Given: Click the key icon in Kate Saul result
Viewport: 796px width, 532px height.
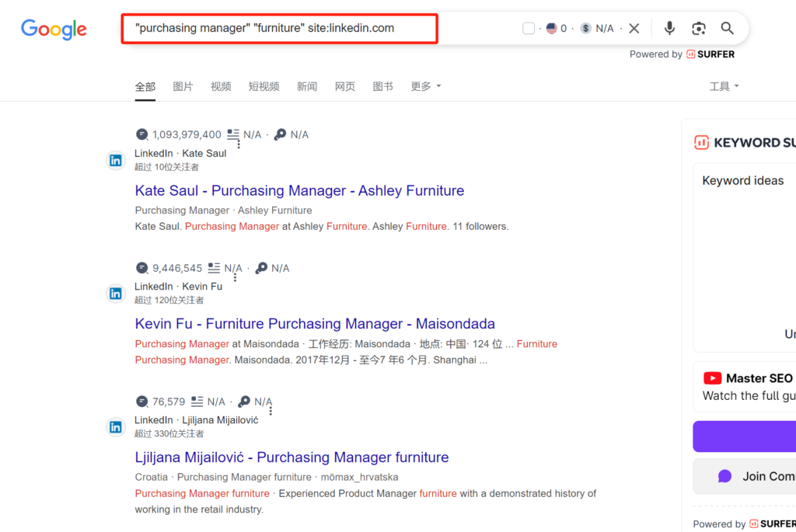Looking at the screenshot, I should (280, 134).
